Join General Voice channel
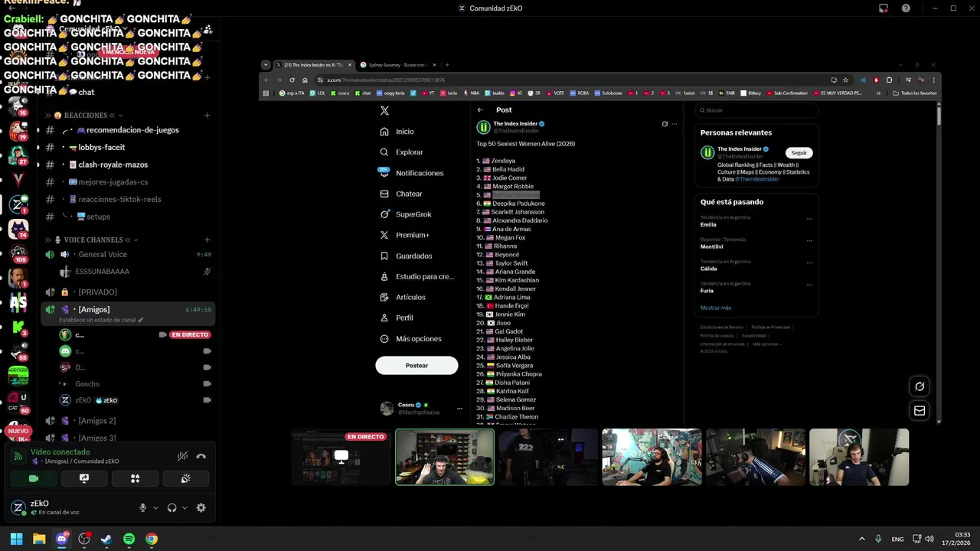 (x=128, y=254)
